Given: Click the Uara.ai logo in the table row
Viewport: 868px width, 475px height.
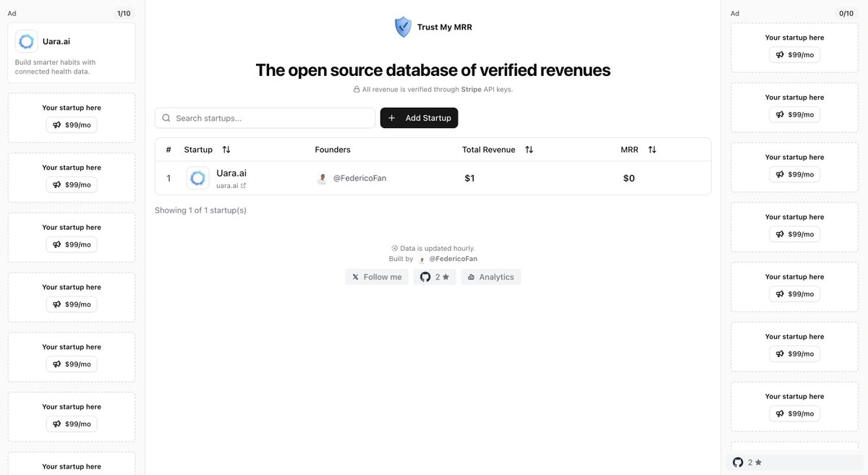Looking at the screenshot, I should pos(197,177).
